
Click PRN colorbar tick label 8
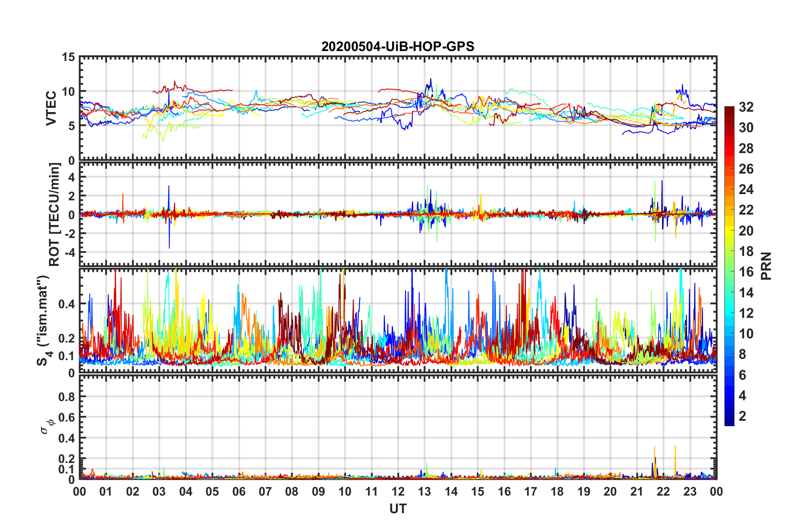click(742, 354)
